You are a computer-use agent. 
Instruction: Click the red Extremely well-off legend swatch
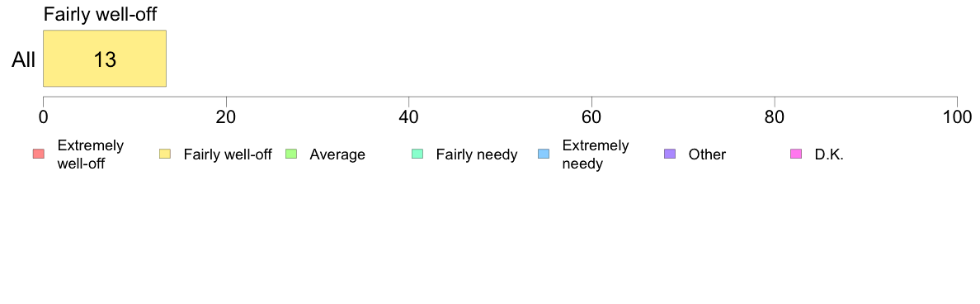[40, 154]
